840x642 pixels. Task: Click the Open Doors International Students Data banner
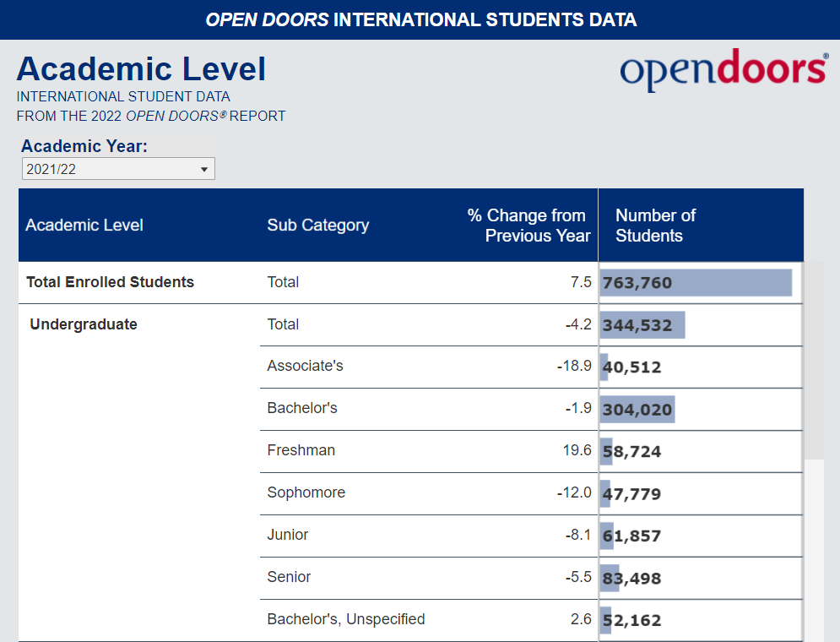(420, 19)
